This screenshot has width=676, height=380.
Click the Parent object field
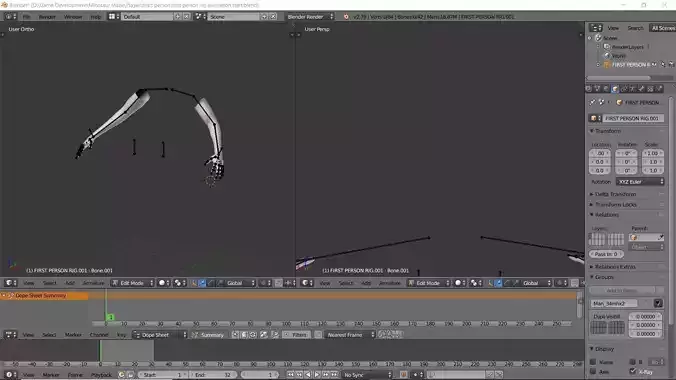646,238
